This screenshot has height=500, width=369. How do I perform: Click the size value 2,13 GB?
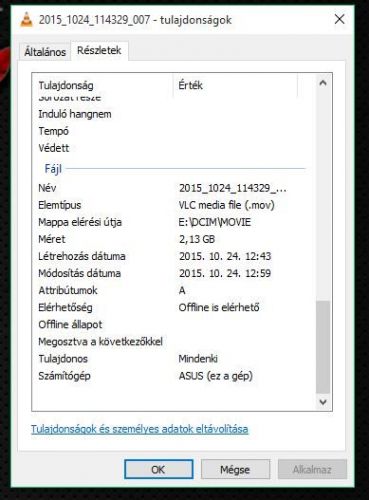pyautogui.click(x=197, y=239)
